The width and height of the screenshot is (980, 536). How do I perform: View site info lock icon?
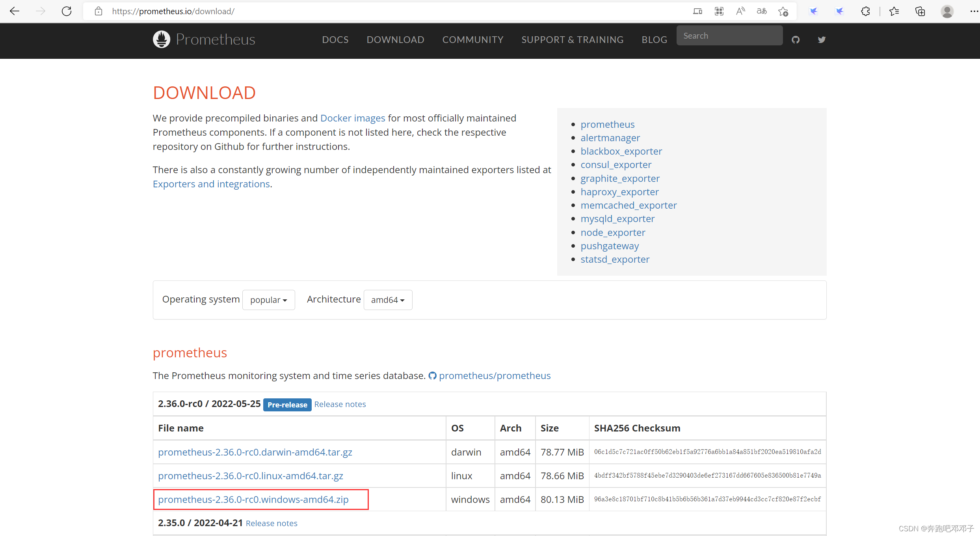tap(99, 11)
